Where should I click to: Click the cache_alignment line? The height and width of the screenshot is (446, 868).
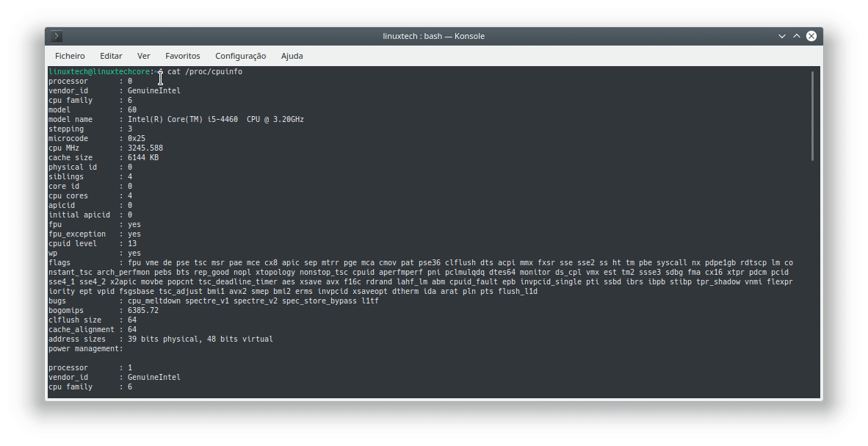click(x=93, y=330)
